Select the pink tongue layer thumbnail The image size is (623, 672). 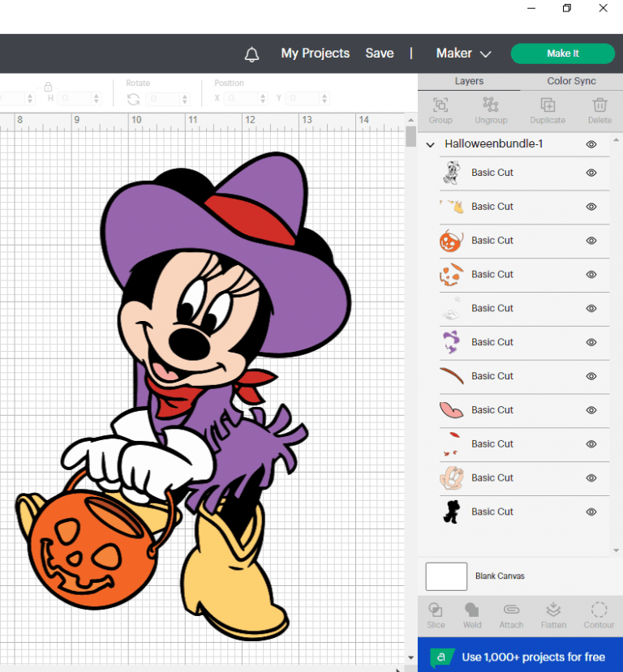(x=451, y=410)
